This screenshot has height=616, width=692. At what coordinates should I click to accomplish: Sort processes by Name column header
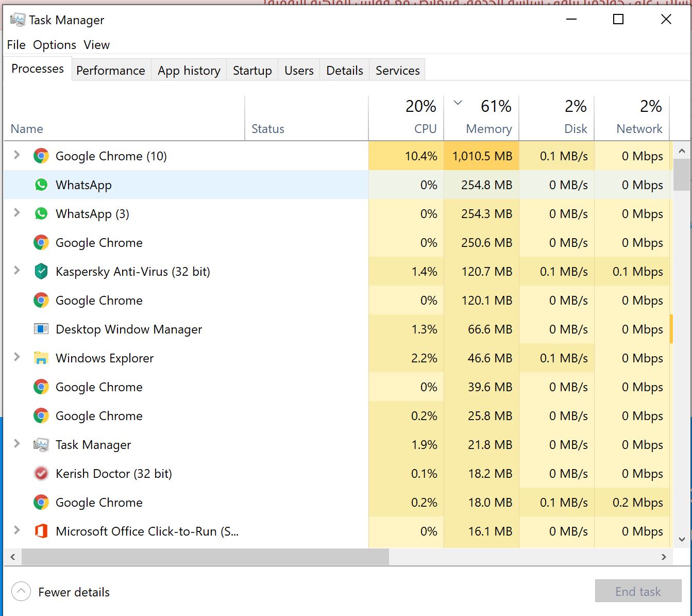coord(124,118)
